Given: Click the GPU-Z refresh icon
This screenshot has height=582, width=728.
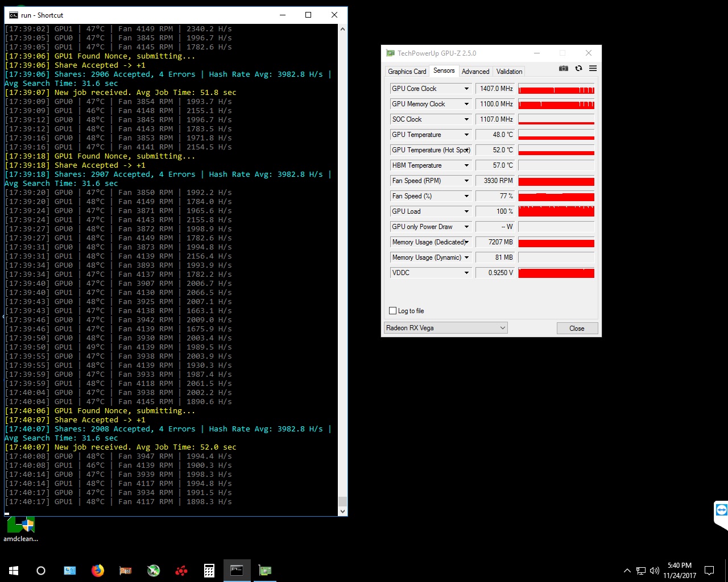Looking at the screenshot, I should point(578,69).
